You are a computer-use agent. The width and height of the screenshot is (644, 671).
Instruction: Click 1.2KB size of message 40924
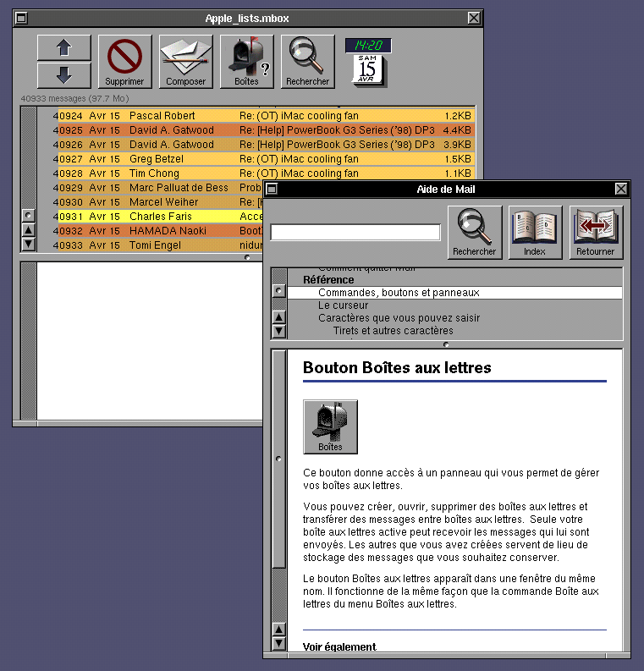click(458, 116)
